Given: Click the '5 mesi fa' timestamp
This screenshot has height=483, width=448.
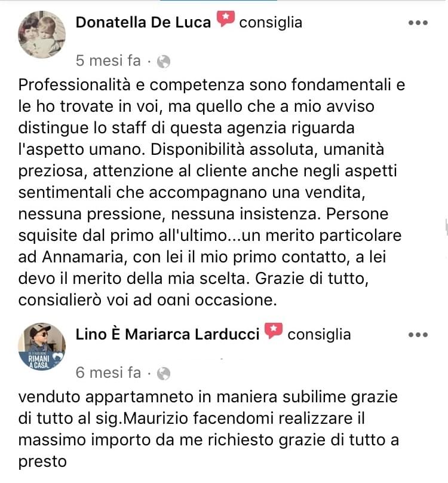Looking at the screenshot, I should pyautogui.click(x=108, y=60).
